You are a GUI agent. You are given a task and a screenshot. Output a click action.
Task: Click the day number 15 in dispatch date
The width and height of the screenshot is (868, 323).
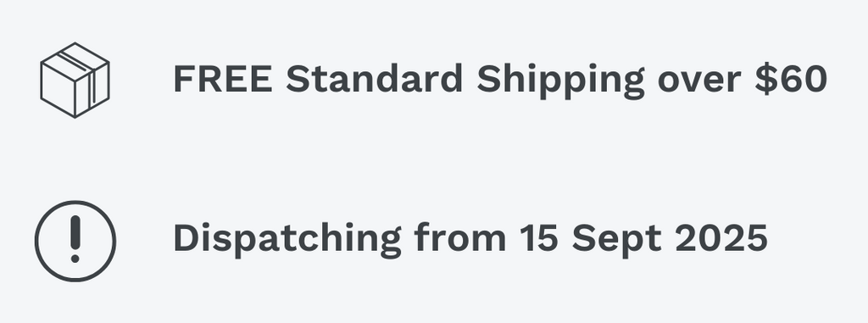click(x=538, y=238)
